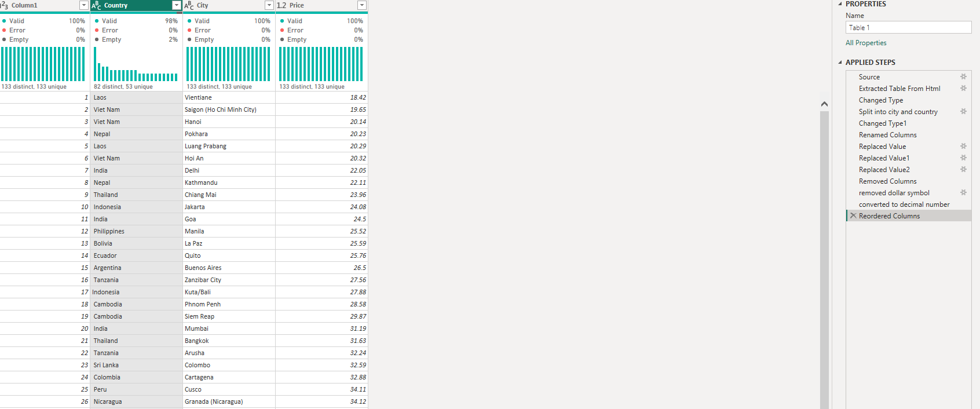
Task: Click the Phnom Penh cell
Action: 229,304
